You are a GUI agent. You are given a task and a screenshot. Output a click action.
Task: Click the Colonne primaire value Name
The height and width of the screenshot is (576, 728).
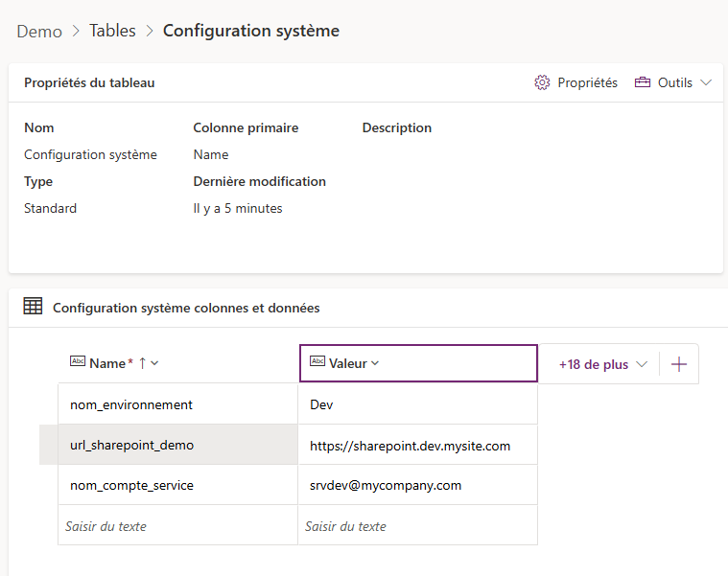click(x=211, y=154)
